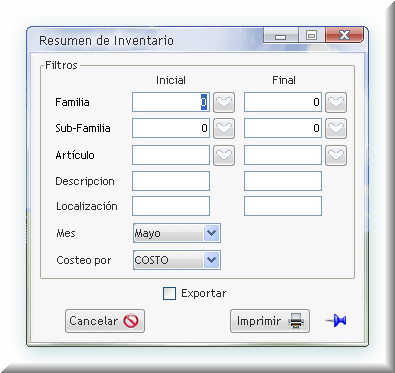Open lookup for Artículo Final field
Image resolution: width=395 pixels, height=373 pixels.
pyautogui.click(x=336, y=155)
